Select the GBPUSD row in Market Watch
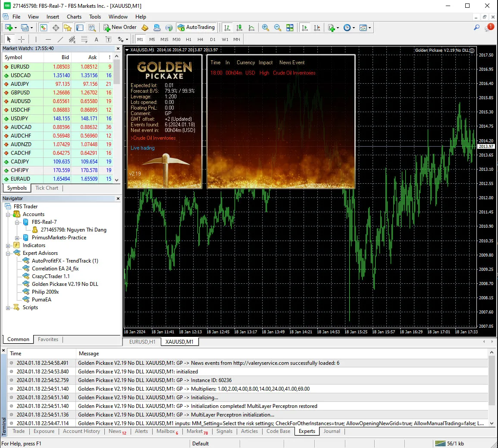The width and height of the screenshot is (498, 448). 57,93
